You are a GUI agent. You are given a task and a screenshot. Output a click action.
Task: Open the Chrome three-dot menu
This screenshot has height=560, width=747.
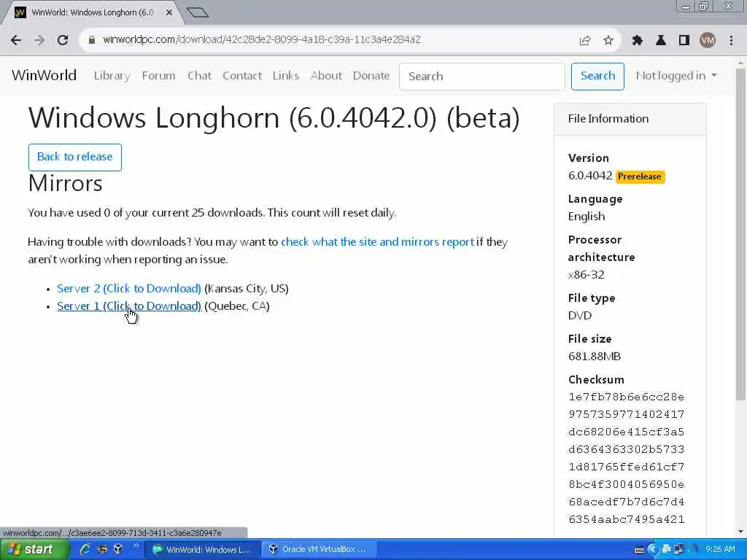pyautogui.click(x=731, y=41)
